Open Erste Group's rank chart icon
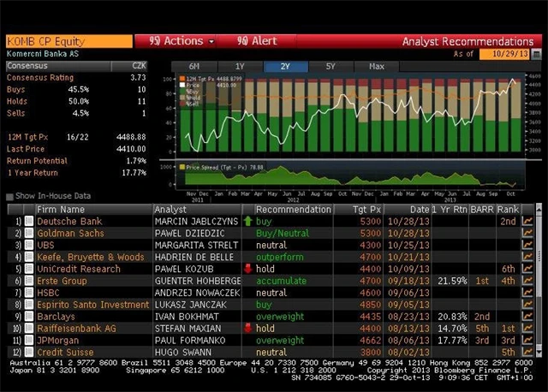The image size is (548, 392). click(528, 280)
